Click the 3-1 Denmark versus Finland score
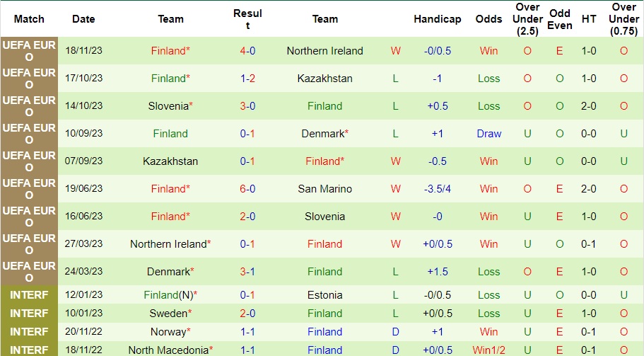 click(x=247, y=271)
